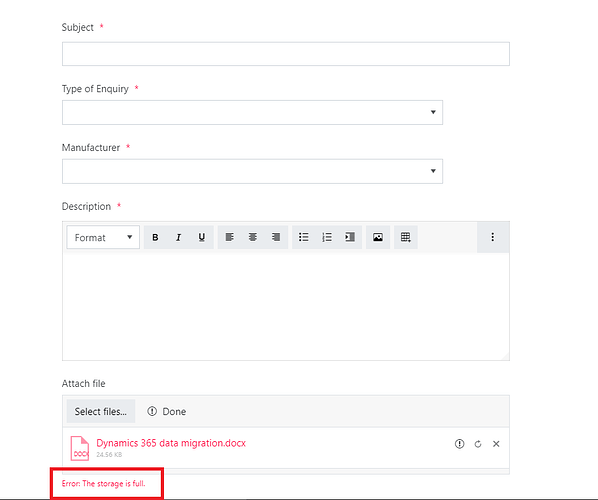The image size is (598, 500).
Task: Insert image into description
Action: tap(378, 237)
